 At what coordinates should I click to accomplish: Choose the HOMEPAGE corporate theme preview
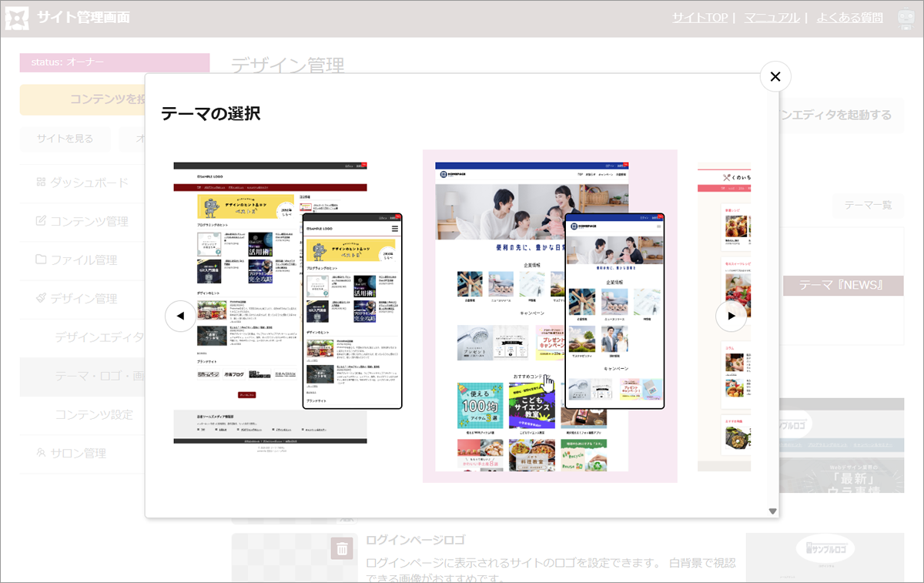point(550,316)
